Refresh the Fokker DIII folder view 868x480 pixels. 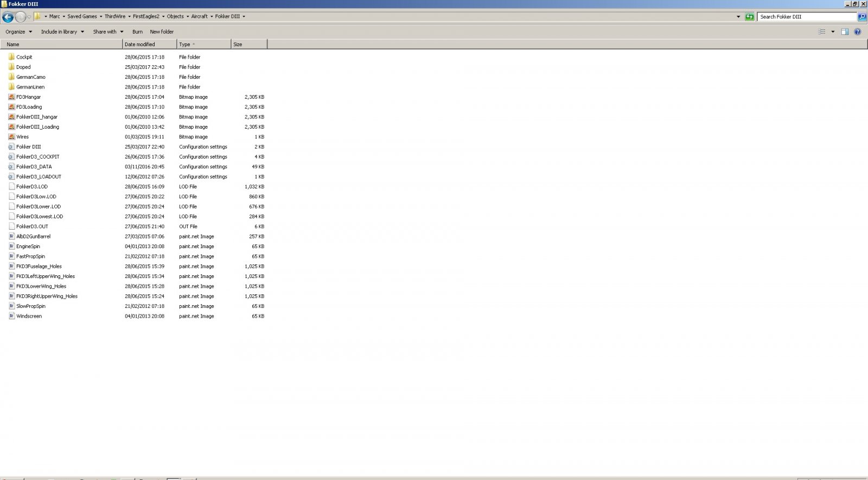pyautogui.click(x=749, y=17)
